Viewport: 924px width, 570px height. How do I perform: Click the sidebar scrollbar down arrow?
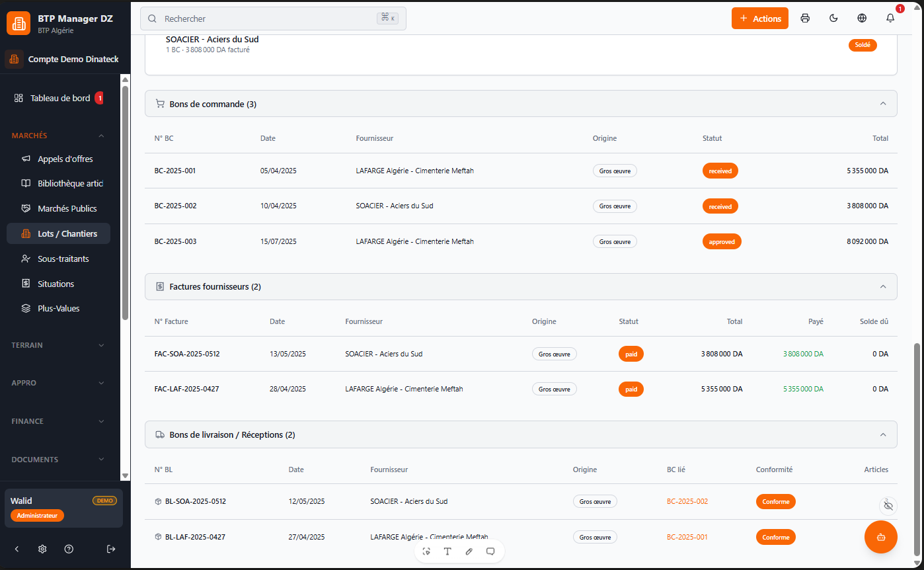click(125, 475)
